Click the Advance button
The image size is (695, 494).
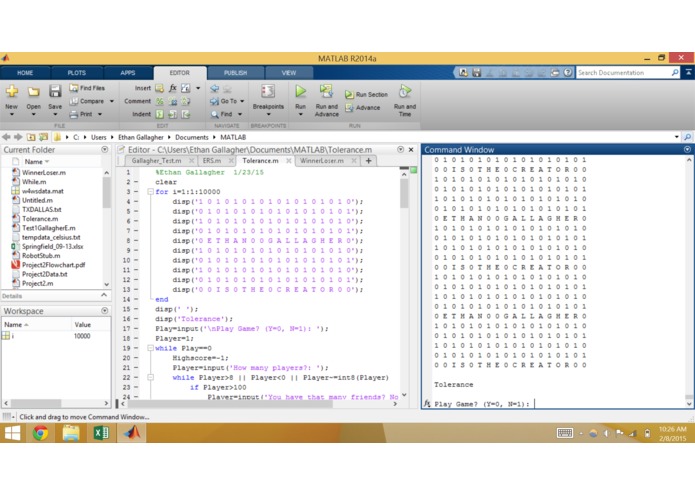363,107
